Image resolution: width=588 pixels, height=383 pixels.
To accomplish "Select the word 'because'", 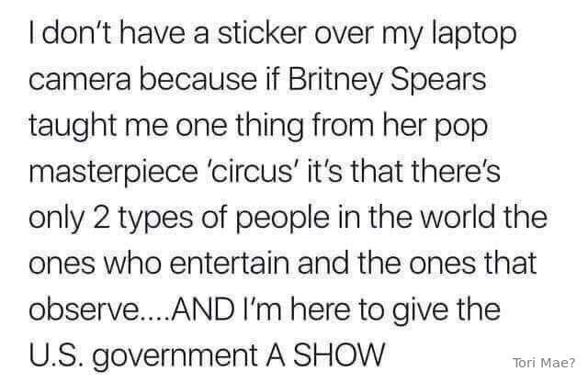I will click(x=198, y=79).
